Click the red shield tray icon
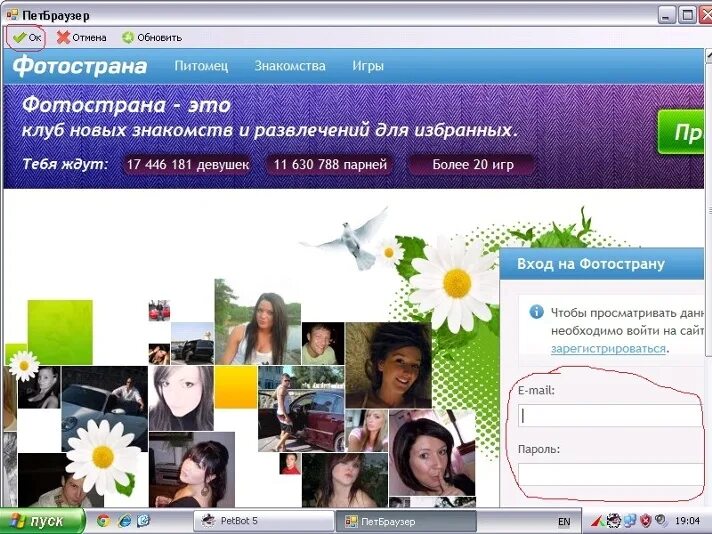The width and height of the screenshot is (712, 534). 645,521
